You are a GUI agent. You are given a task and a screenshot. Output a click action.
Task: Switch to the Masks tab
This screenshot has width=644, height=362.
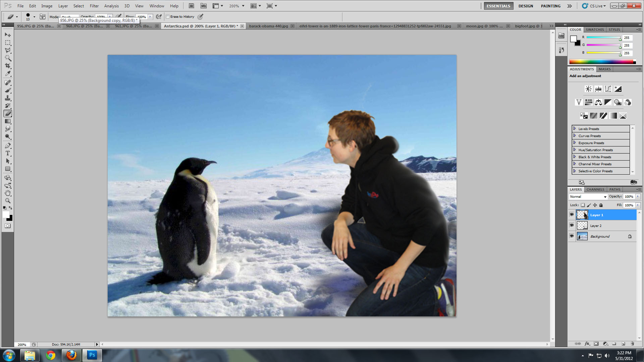tap(604, 69)
